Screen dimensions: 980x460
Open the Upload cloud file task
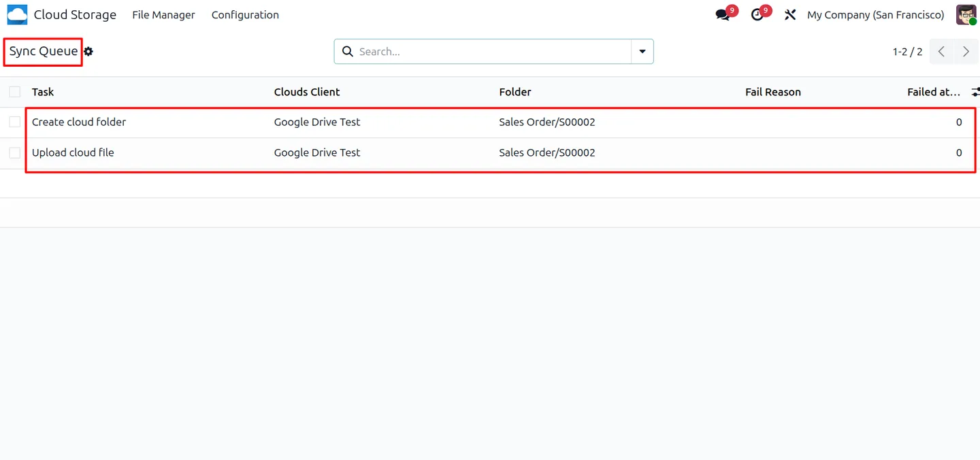coord(73,152)
